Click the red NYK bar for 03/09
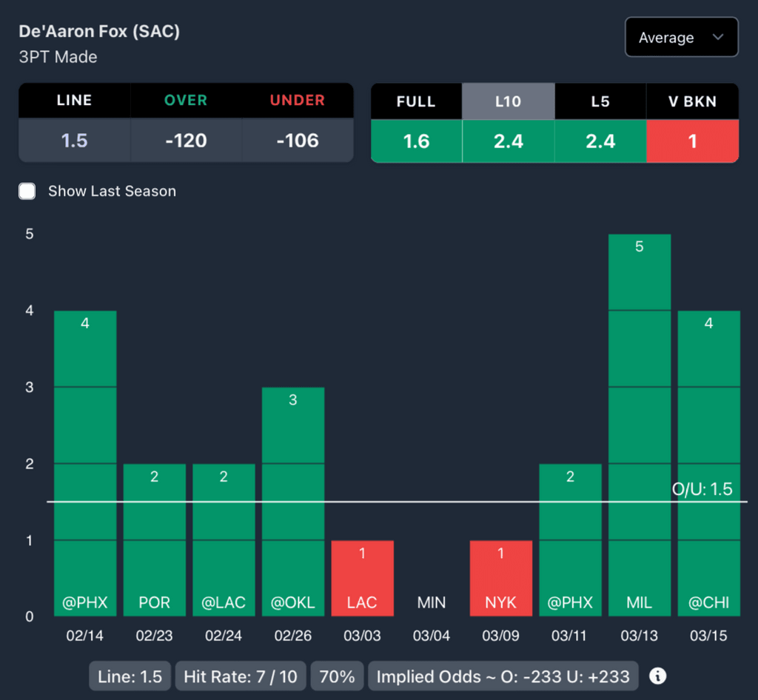The width and height of the screenshot is (758, 700). coord(501,578)
